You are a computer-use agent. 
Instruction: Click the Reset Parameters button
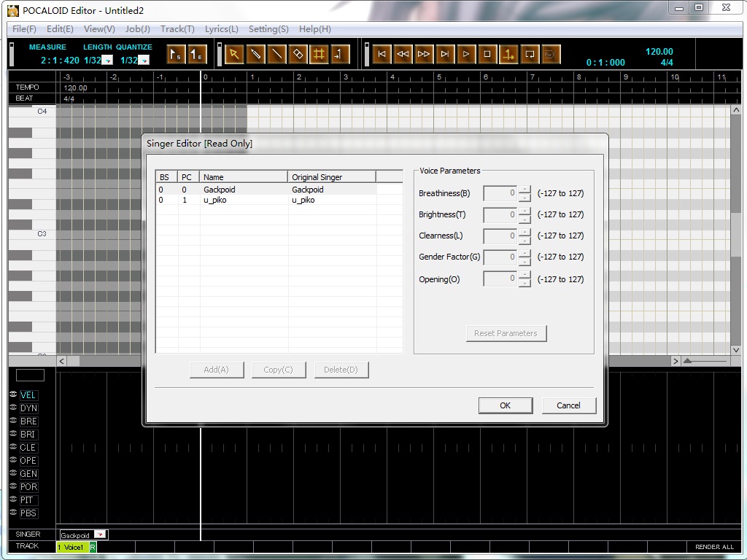tap(506, 333)
